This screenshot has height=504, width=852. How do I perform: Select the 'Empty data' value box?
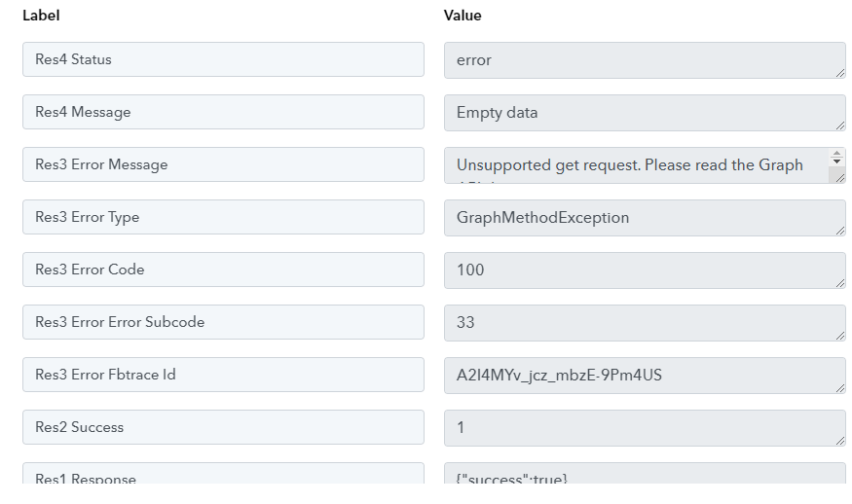645,113
